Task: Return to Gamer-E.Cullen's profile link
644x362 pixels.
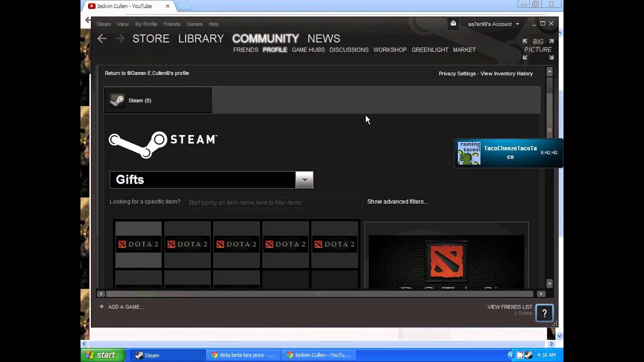Action: pyautogui.click(x=147, y=73)
